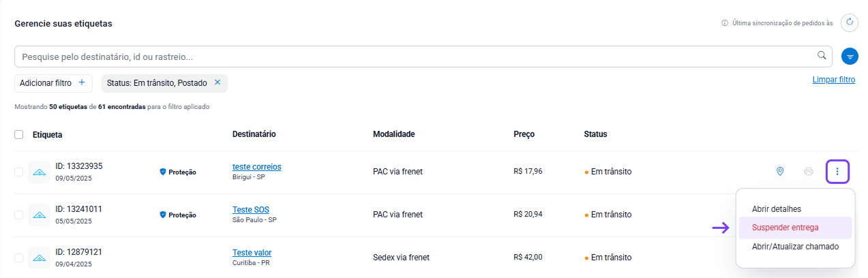The height and width of the screenshot is (278, 868).
Task: Check the box for ID 13323935
Action: pos(18,172)
